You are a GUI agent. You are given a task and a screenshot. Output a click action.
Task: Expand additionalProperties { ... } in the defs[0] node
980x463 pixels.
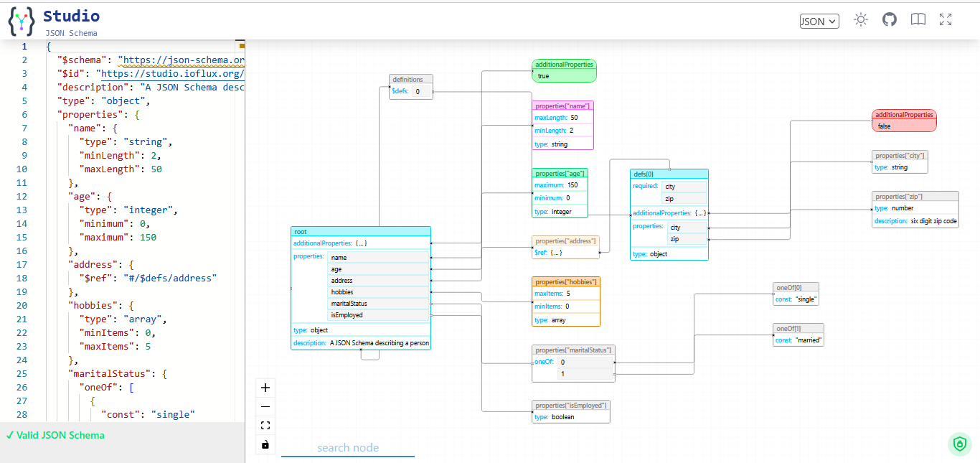700,213
